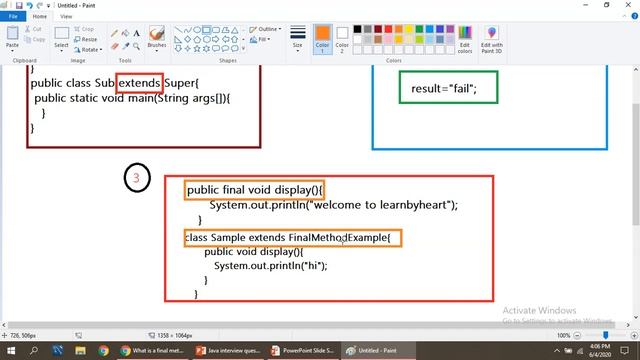Click the Resize button
Image resolution: width=640 pixels, height=360 pixels.
pos(86,40)
